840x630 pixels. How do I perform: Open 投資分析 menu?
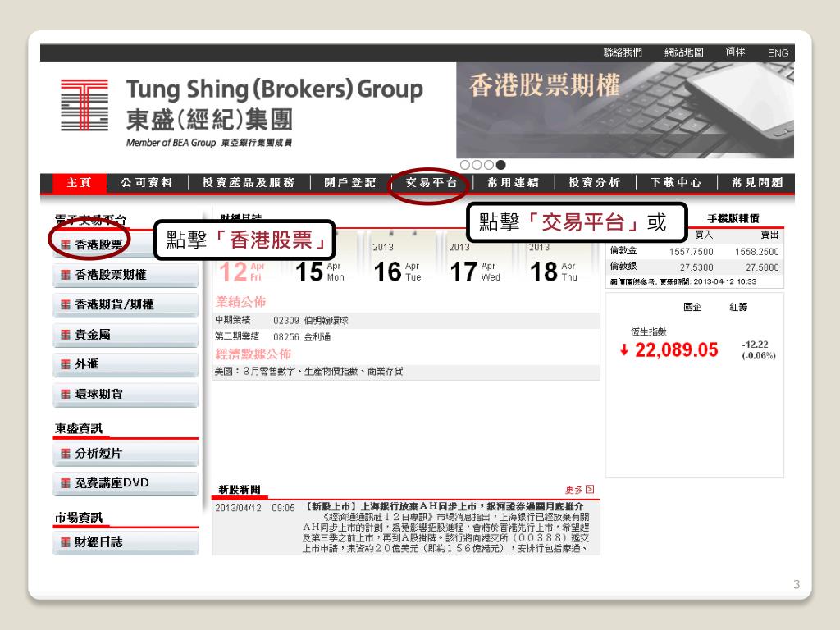(x=595, y=183)
